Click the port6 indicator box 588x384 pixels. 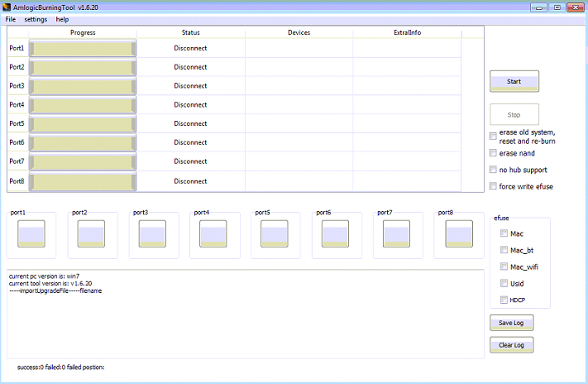click(x=335, y=233)
